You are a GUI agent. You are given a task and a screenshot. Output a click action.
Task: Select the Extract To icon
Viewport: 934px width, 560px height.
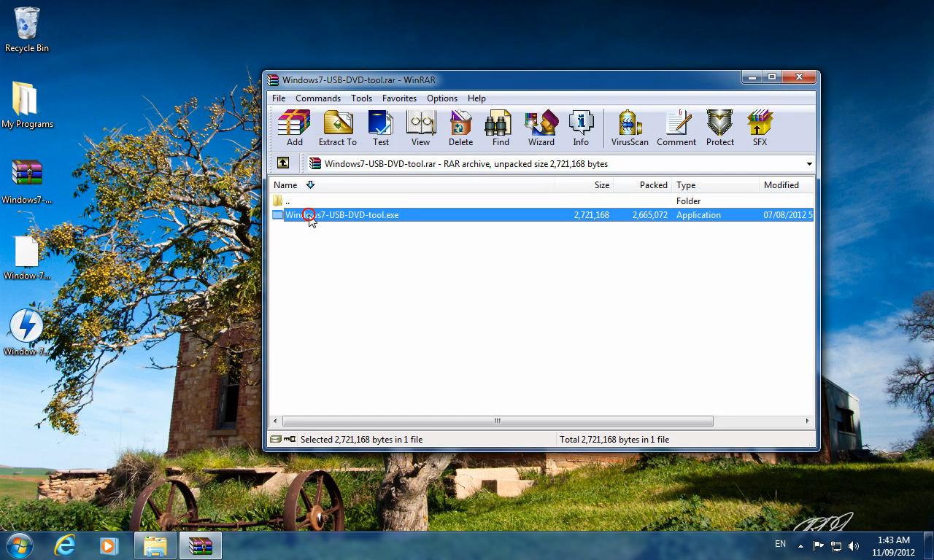pos(337,128)
